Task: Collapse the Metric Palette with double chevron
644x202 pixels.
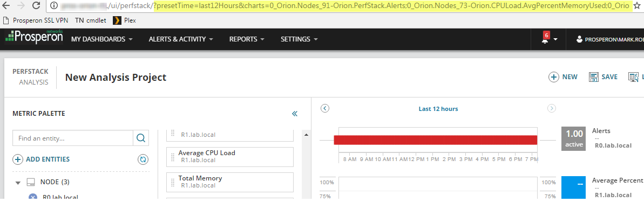Action: 295,114
